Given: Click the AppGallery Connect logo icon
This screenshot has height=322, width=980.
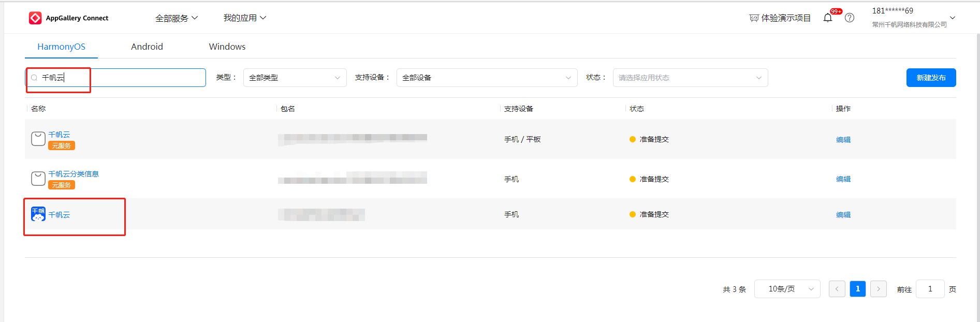Looking at the screenshot, I should pyautogui.click(x=35, y=18).
